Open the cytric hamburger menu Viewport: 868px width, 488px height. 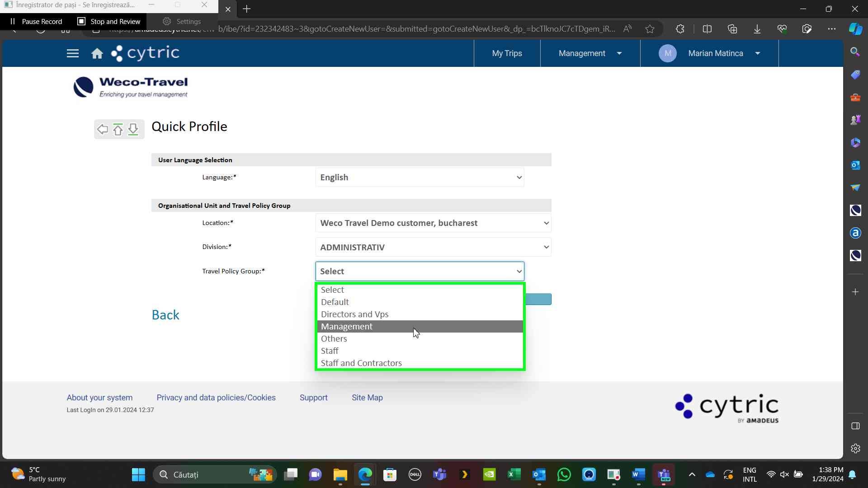72,53
